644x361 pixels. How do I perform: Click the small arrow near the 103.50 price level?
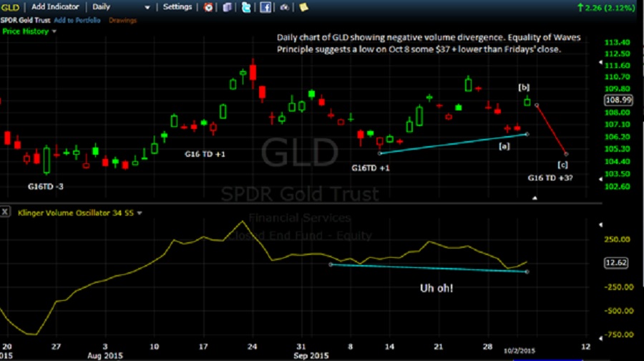click(x=600, y=179)
